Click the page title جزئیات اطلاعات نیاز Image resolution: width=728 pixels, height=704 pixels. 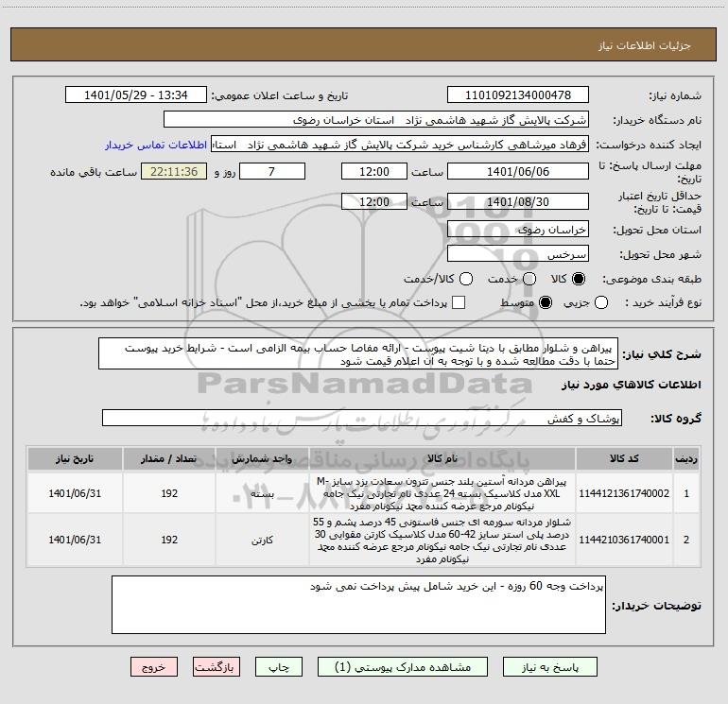(644, 45)
